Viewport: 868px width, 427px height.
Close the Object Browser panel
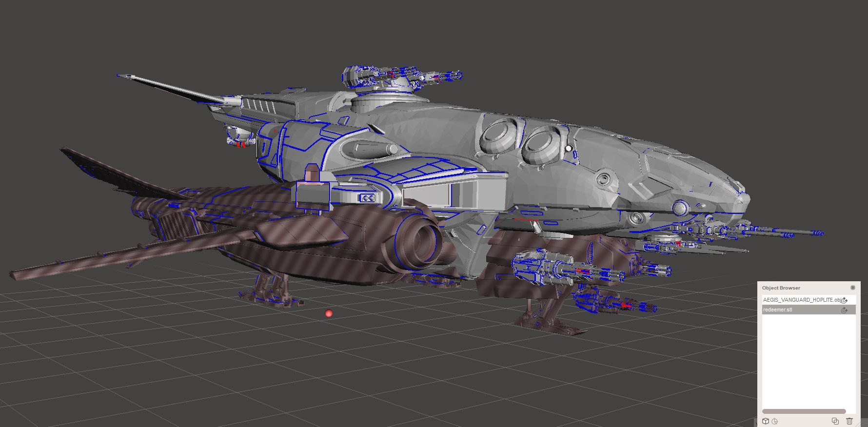852,288
